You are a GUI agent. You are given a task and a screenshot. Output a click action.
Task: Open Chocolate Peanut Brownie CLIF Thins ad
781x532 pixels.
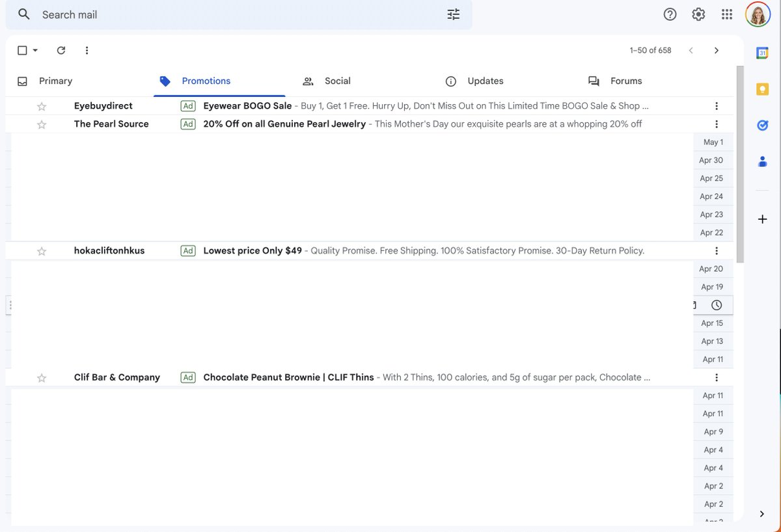(288, 377)
